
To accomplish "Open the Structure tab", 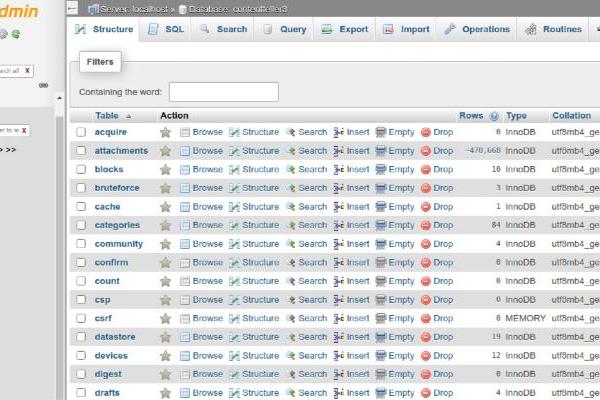I will click(104, 29).
